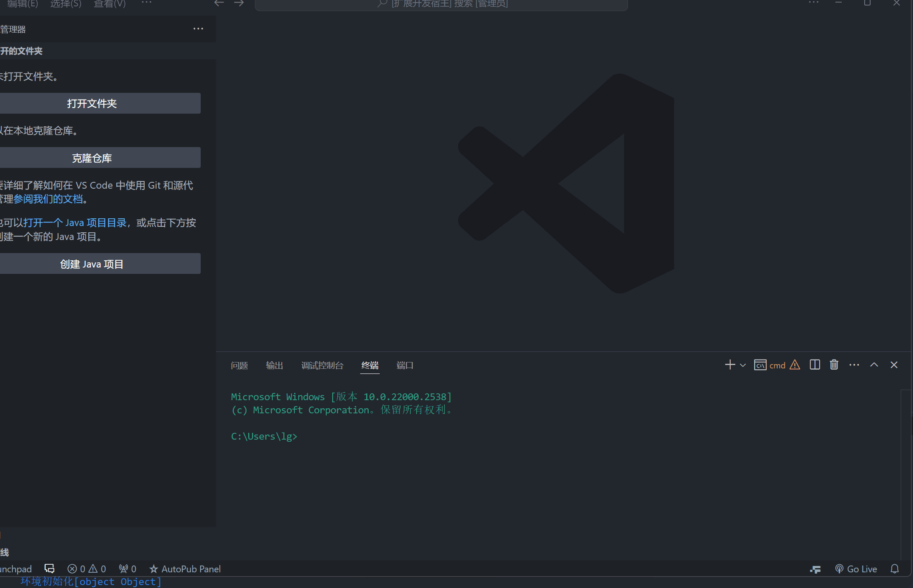The image size is (913, 588).
Task: Start Go Live server from status bar
Action: (x=856, y=569)
